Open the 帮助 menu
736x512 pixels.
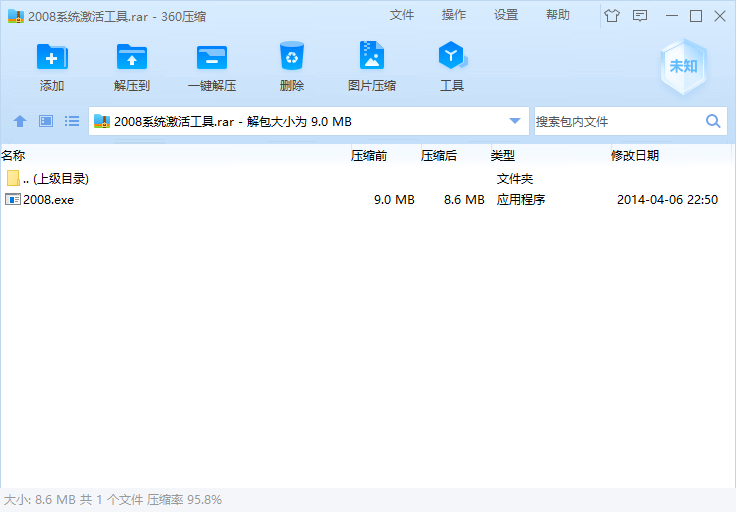[558, 15]
